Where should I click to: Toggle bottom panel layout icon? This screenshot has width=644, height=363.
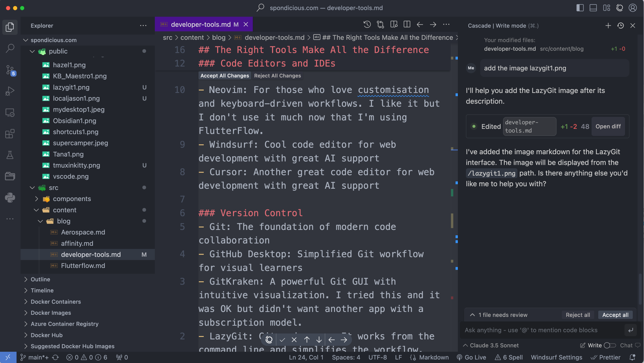point(593,8)
